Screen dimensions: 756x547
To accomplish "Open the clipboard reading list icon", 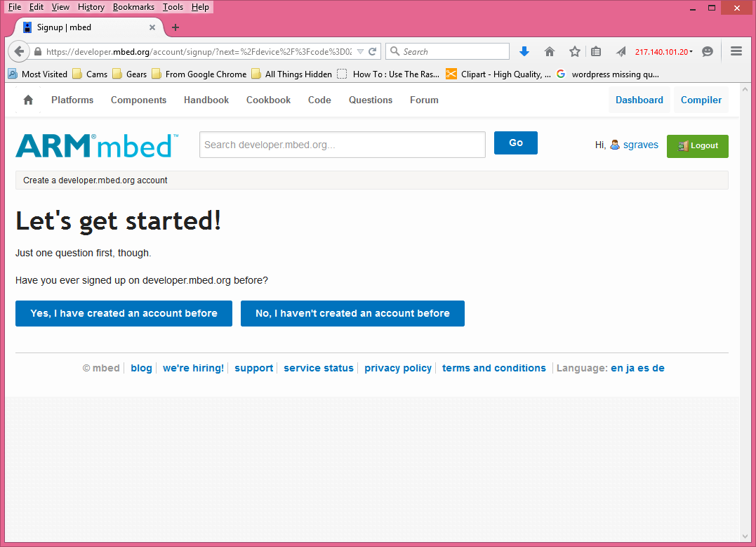I will click(x=596, y=51).
